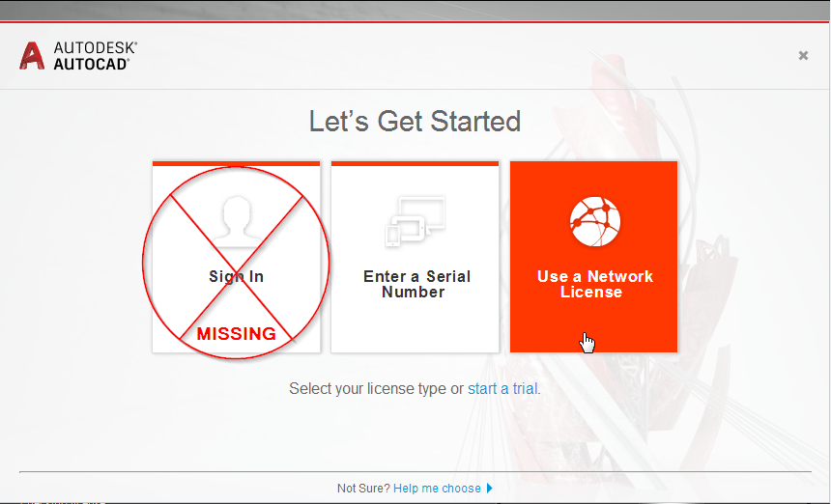Click the person silhouette icon on Sign In

coord(237,221)
